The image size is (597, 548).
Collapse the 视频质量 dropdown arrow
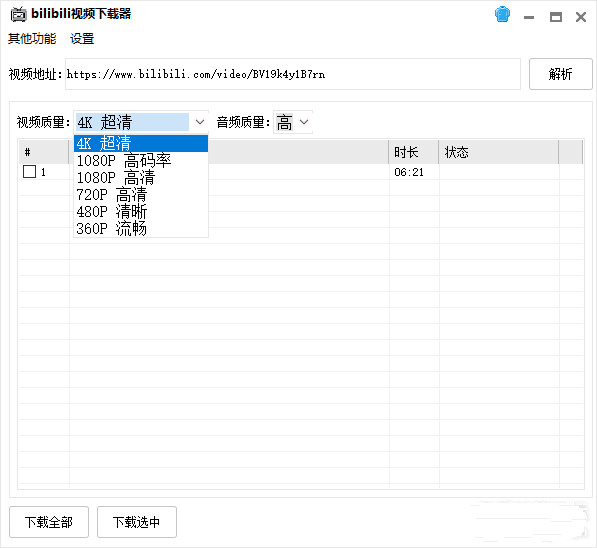tap(200, 122)
